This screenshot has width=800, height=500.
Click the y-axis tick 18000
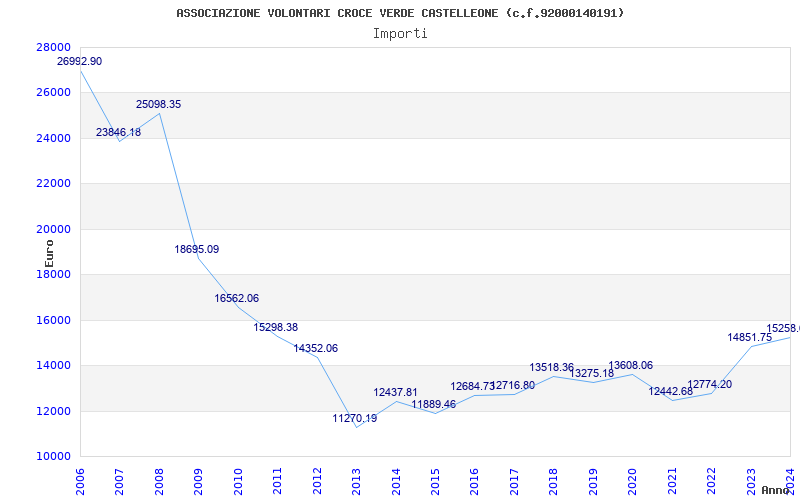tap(54, 274)
